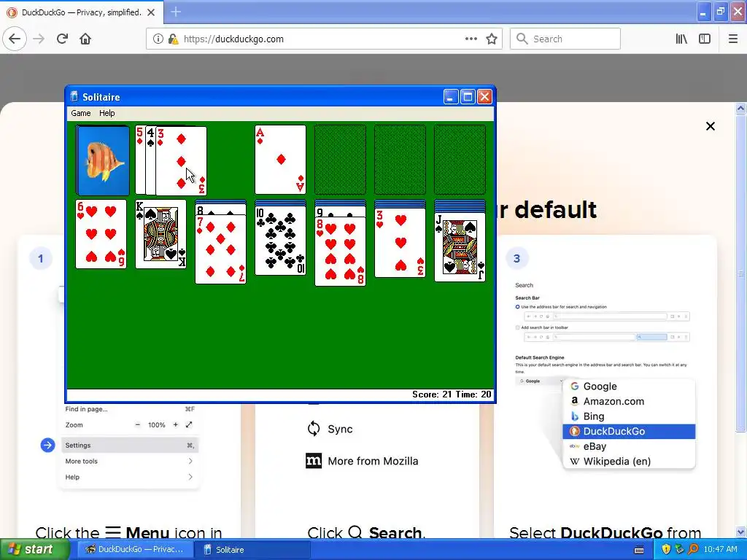Select the 3 of diamonds waste card
The width and height of the screenshot is (747, 560).
[181, 160]
